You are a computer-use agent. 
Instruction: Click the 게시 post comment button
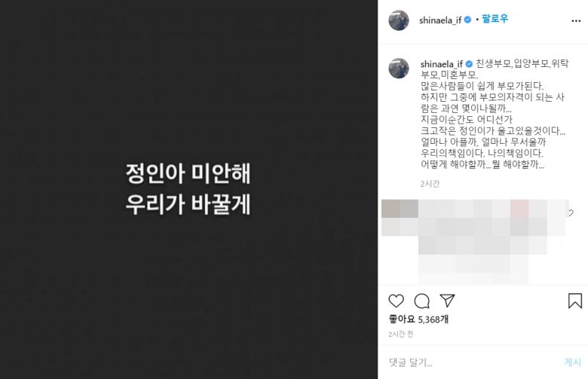[x=573, y=362]
